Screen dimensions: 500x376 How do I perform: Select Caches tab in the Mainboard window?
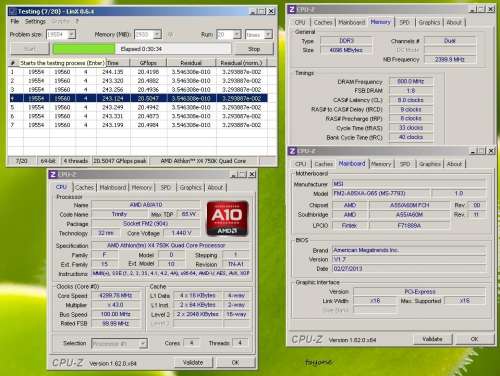(x=324, y=164)
